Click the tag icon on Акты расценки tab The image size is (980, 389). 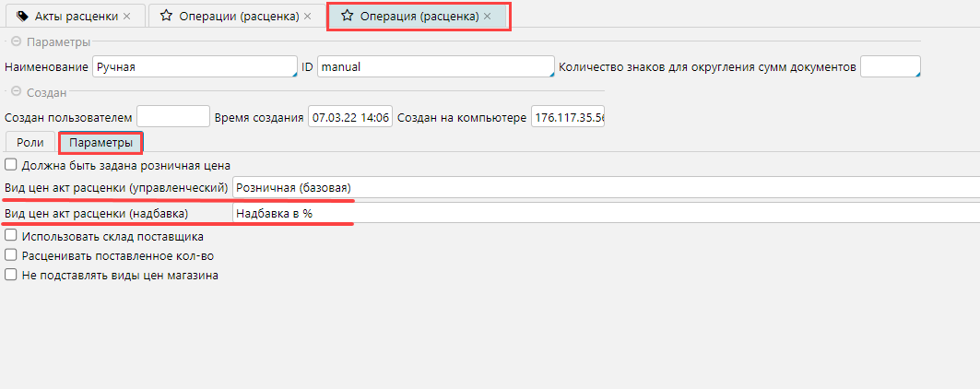point(22,17)
